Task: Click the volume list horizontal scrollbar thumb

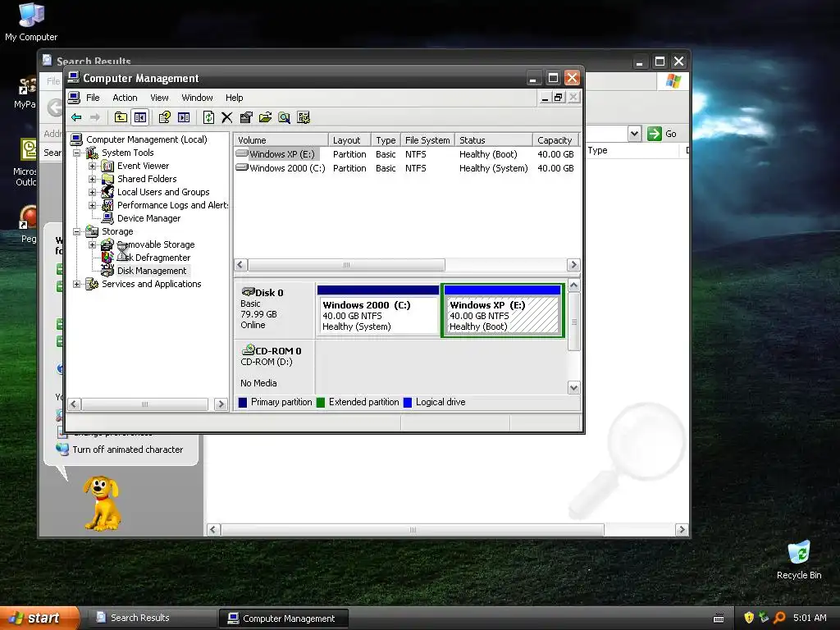Action: click(346, 265)
